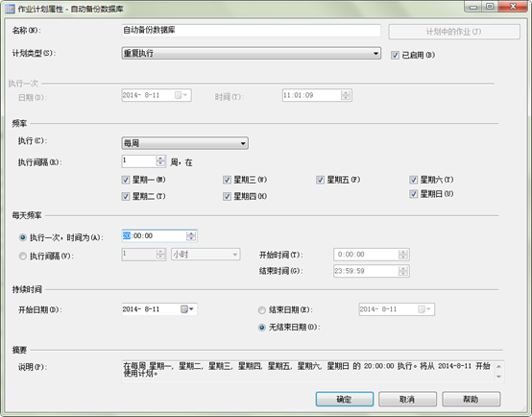Open help with the 帮助 button

point(471,399)
